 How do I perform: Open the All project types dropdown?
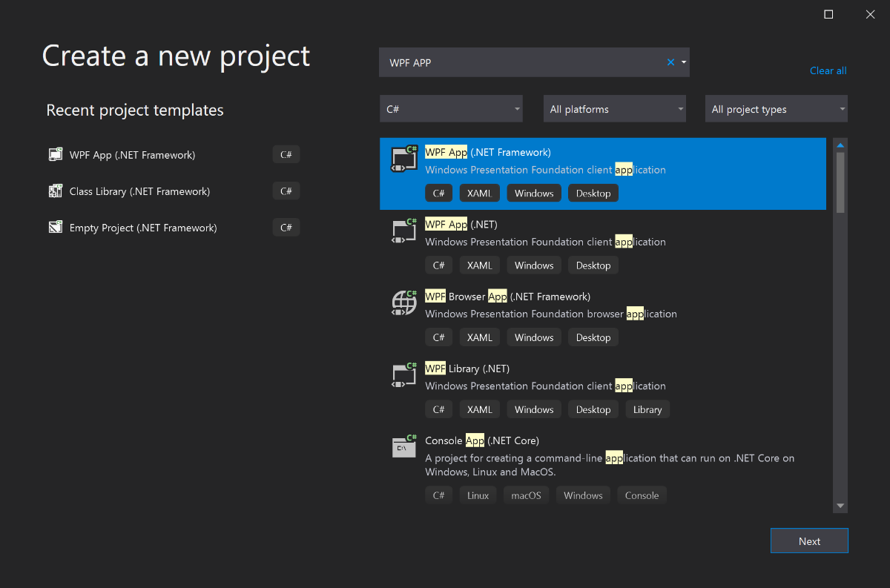pyautogui.click(x=777, y=109)
